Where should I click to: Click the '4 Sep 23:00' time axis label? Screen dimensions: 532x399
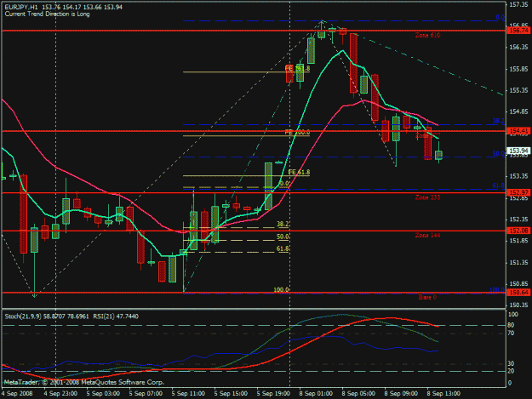[60, 394]
